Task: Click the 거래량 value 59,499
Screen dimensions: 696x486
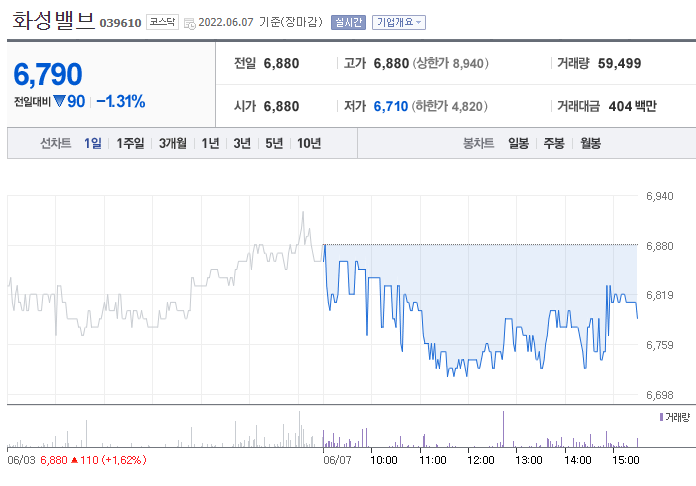Action: pyautogui.click(x=619, y=63)
